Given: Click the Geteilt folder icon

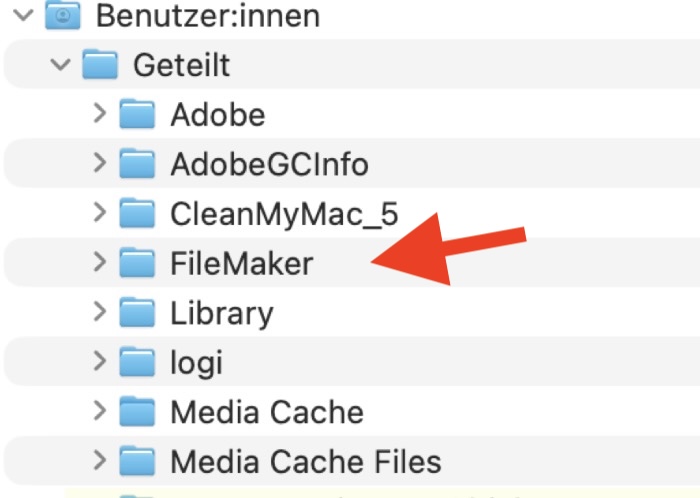Looking at the screenshot, I should coord(99,65).
